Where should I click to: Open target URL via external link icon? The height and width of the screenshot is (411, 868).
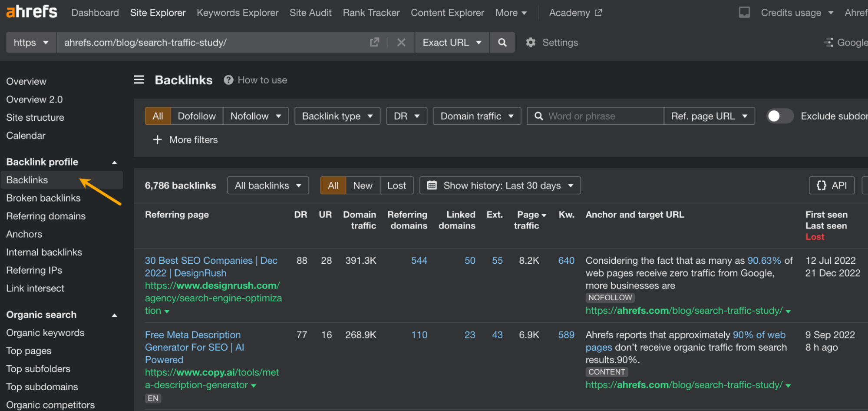[x=374, y=42]
